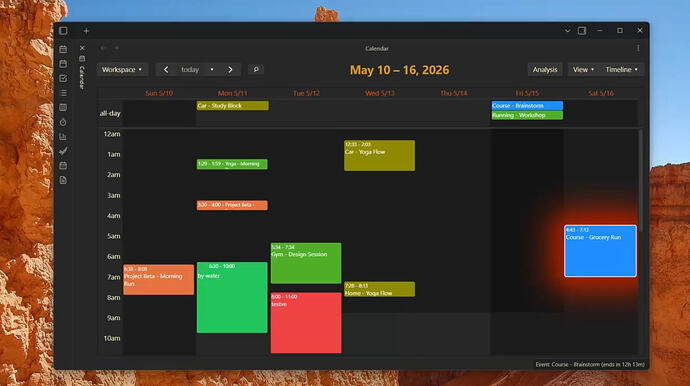The image size is (690, 386).
Task: Open the Timeline dropdown
Action: click(x=621, y=70)
